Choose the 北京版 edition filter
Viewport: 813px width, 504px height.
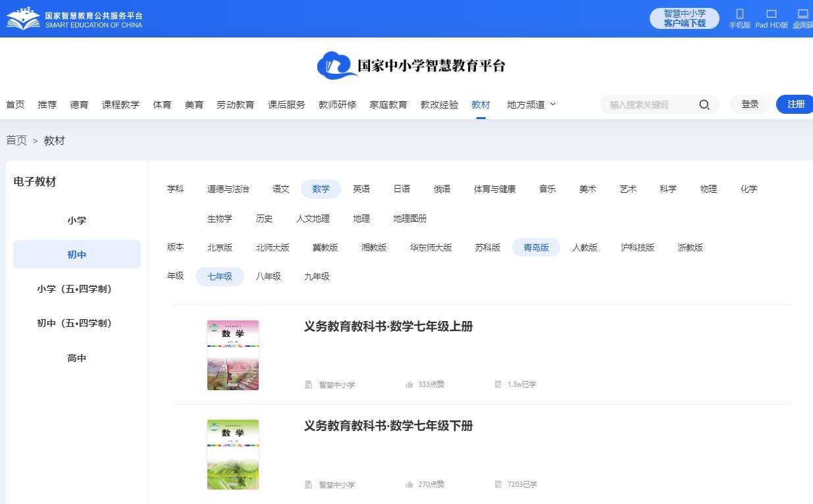click(220, 247)
